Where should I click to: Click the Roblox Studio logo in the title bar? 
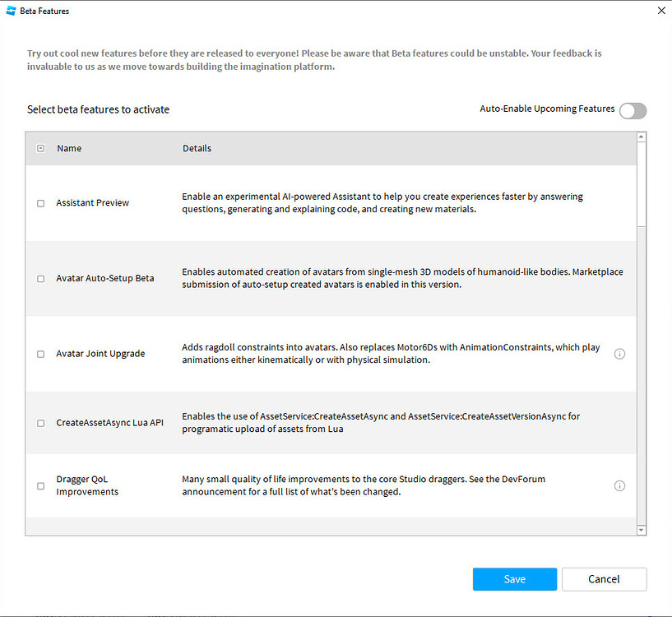coord(12,11)
